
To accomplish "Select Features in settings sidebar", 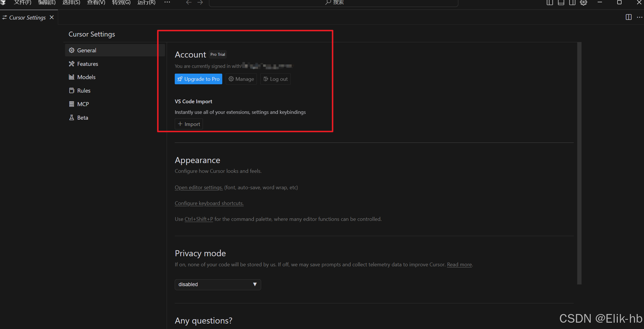I will (x=88, y=64).
